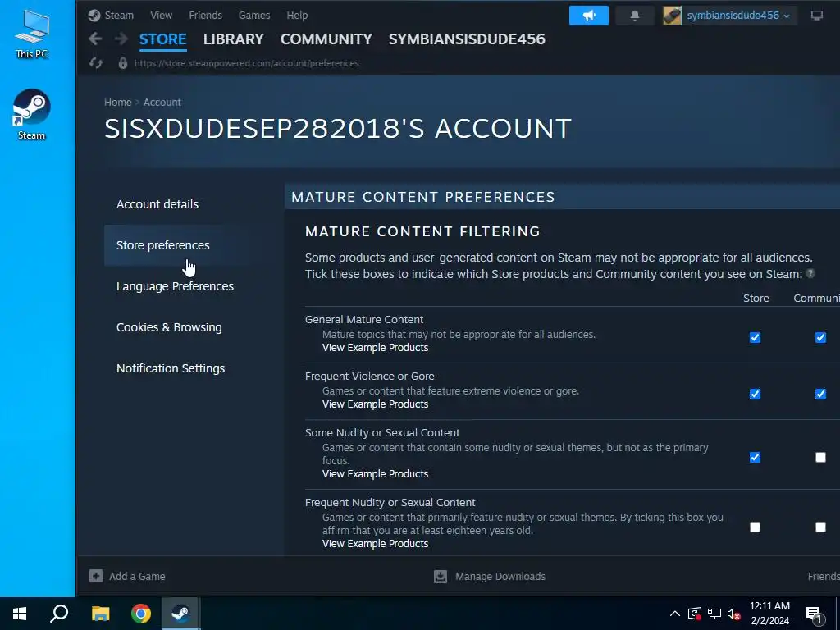View Example Products for Frequent Violence or Gore
840x630 pixels.
click(x=375, y=404)
